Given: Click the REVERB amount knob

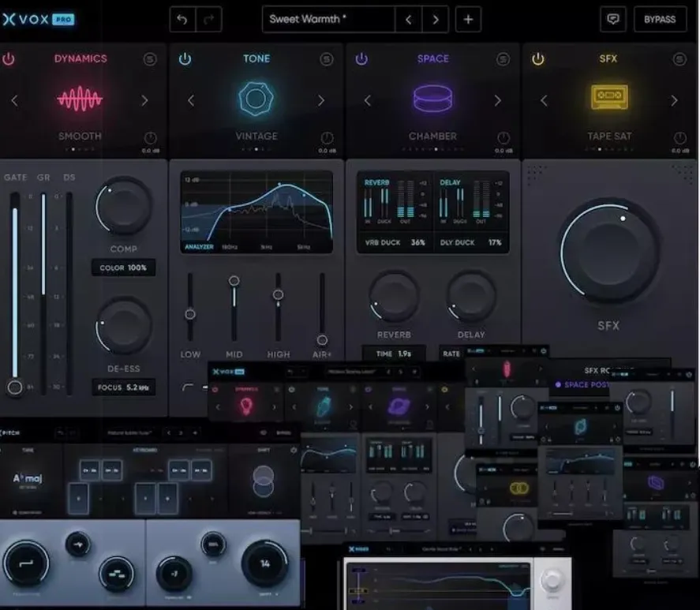Looking at the screenshot, I should (395, 297).
